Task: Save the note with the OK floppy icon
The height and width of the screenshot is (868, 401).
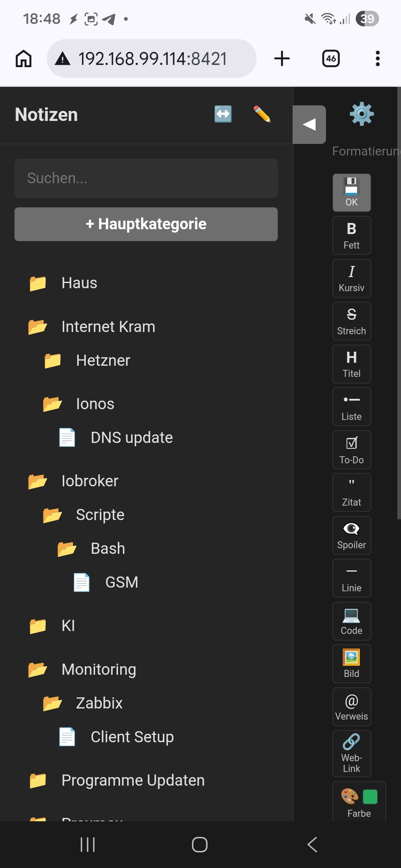Action: coord(351,193)
